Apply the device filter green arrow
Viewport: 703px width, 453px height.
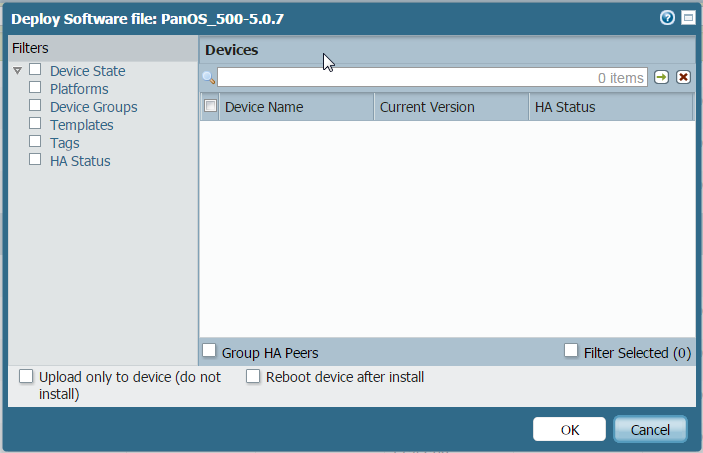pos(662,78)
